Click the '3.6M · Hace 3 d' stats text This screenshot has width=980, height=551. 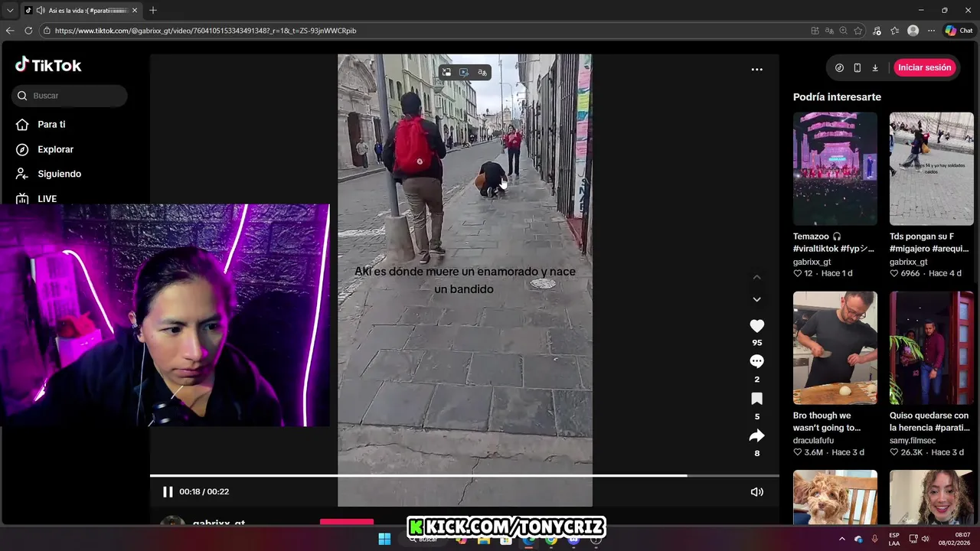829,452
